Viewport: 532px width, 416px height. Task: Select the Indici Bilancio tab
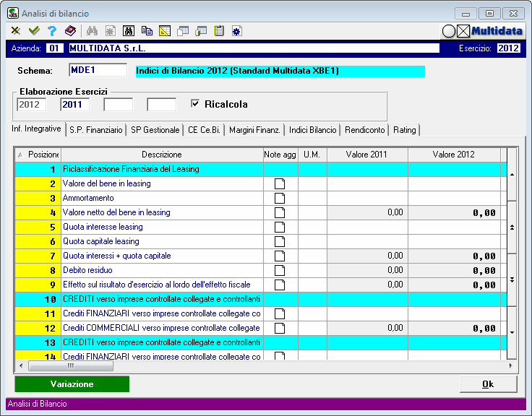(312, 130)
